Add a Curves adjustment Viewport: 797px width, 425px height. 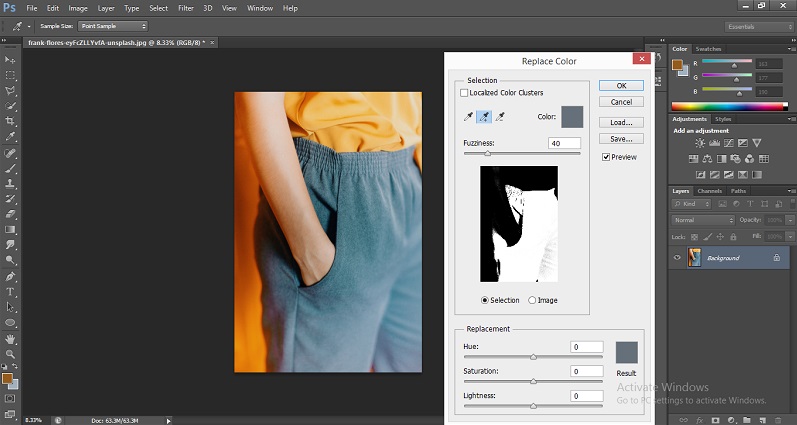click(728, 143)
